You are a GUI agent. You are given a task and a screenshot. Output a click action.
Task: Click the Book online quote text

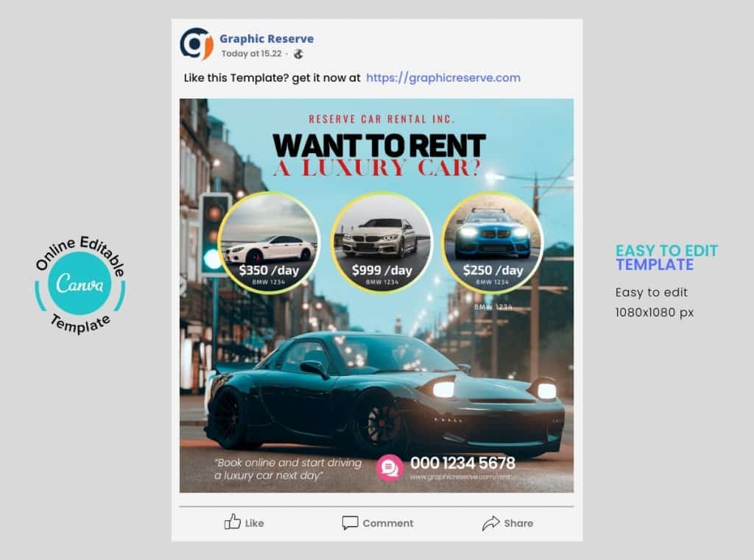288,469
